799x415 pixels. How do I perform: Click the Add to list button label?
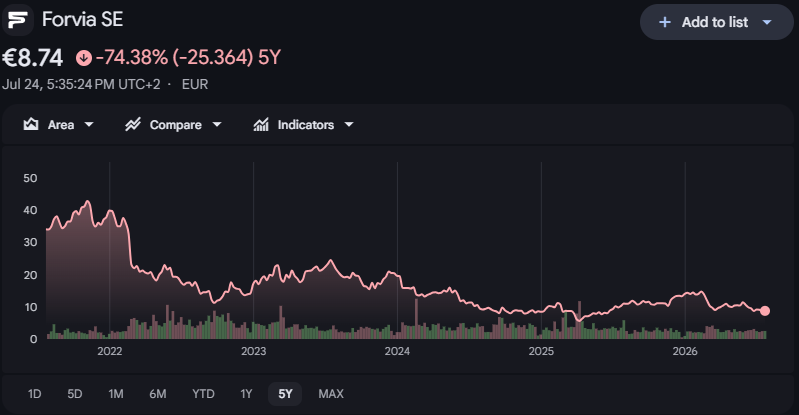(715, 22)
